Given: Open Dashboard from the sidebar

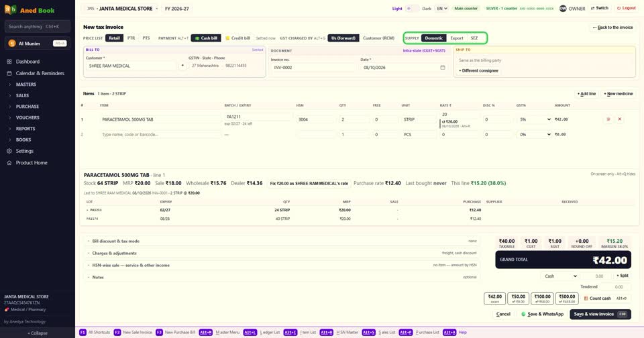Looking at the screenshot, I should coord(28,62).
